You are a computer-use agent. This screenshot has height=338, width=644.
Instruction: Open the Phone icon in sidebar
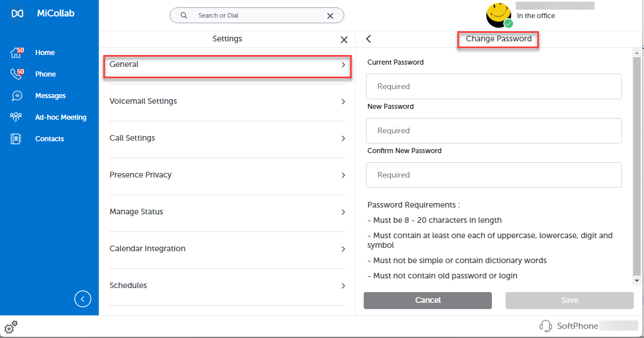coord(17,74)
